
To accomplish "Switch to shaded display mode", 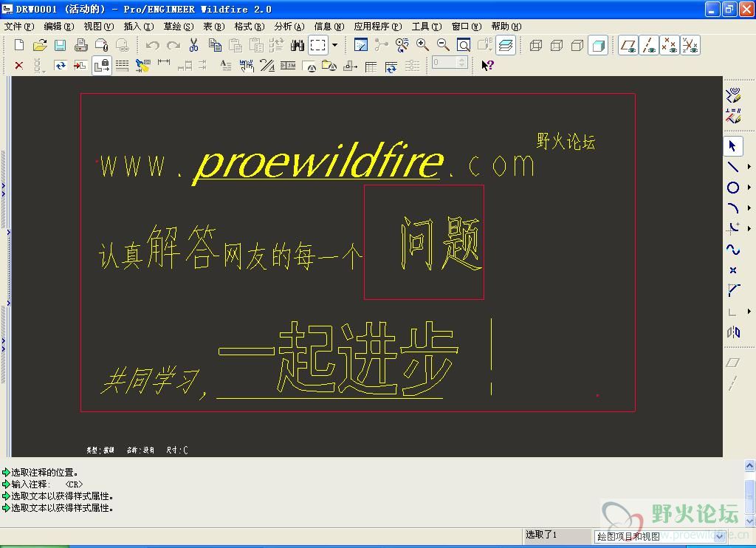I will point(598,45).
